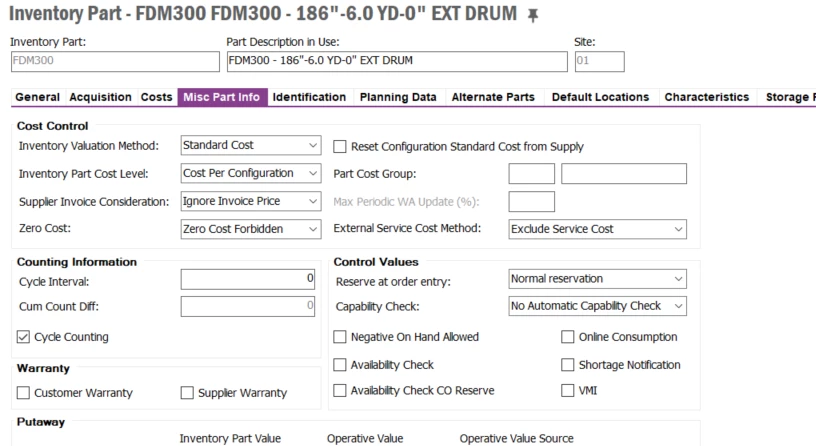Tick the Customer Warranty checkbox
The image size is (816, 446).
tap(25, 392)
